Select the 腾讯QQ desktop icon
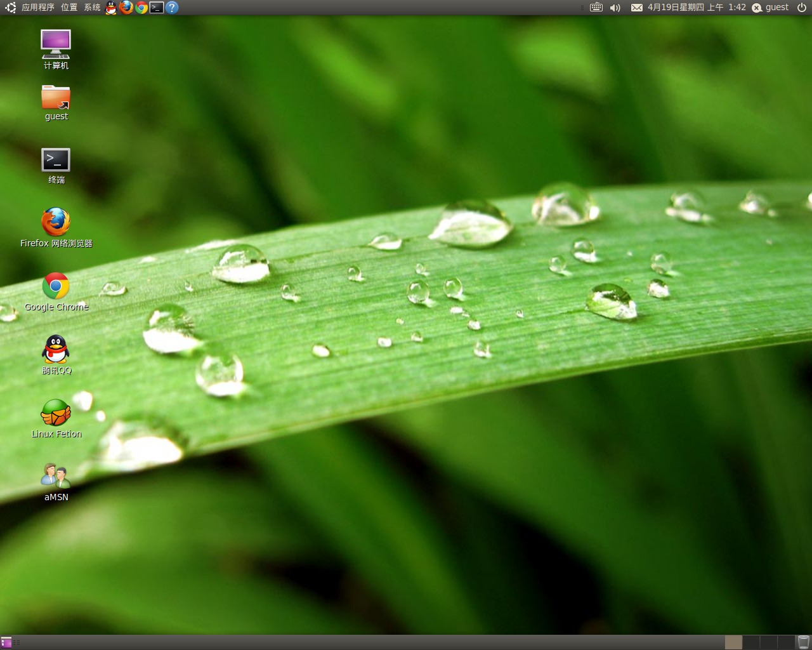This screenshot has height=650, width=812. pos(56,355)
